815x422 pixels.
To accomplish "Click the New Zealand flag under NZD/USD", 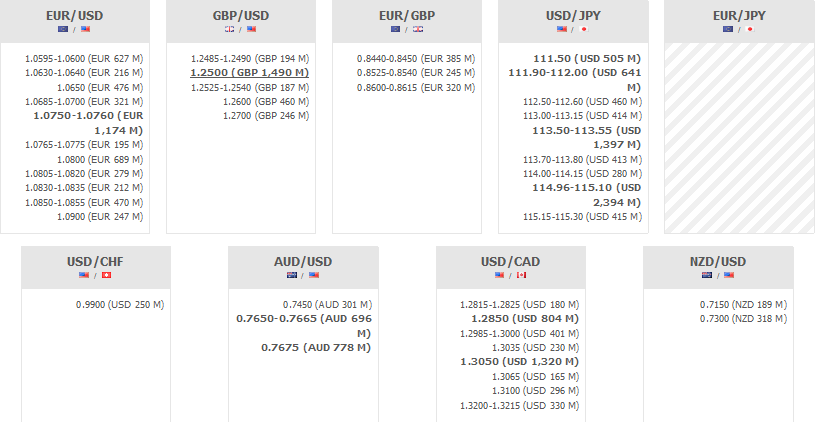I will (x=706, y=275).
